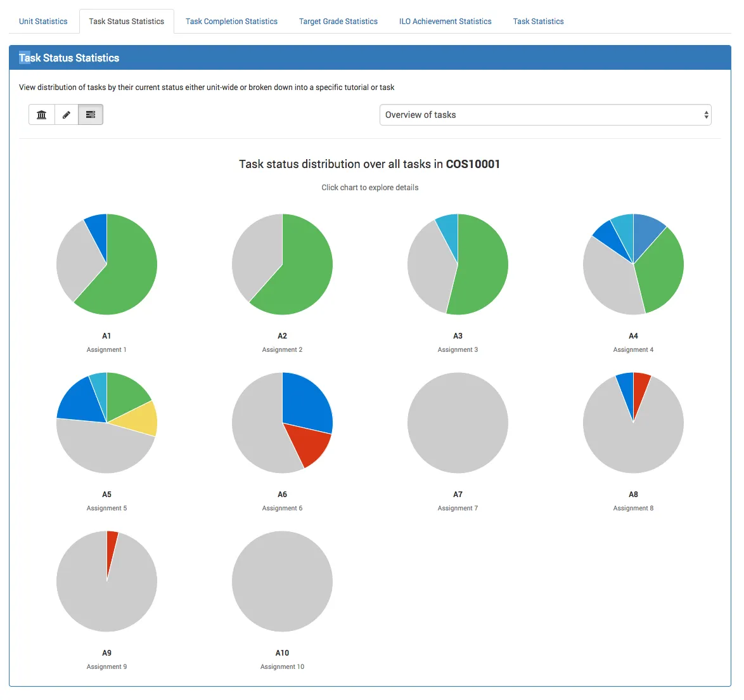Select the unit-wide statistics view icon
744x700 pixels.
[x=42, y=115]
